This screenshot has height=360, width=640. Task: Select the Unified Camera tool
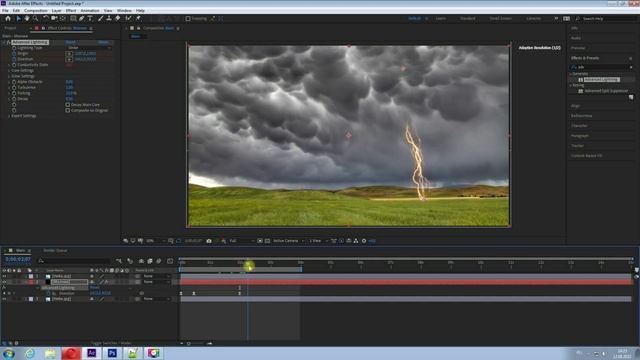pyautogui.click(x=54, y=18)
